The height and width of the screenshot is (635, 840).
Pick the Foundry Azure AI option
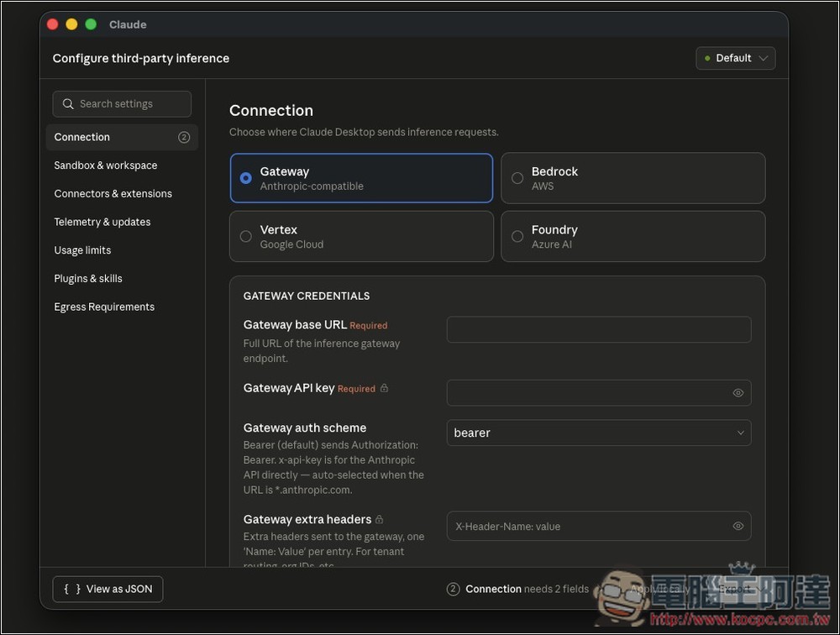tap(517, 237)
